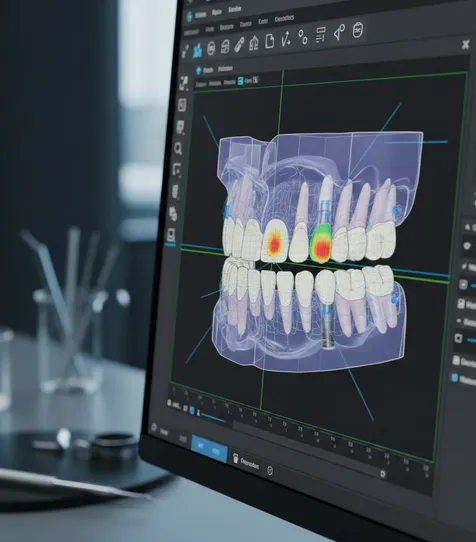
Task: Click the blue marker dot on upper jaw
Action: pyautogui.click(x=396, y=210)
